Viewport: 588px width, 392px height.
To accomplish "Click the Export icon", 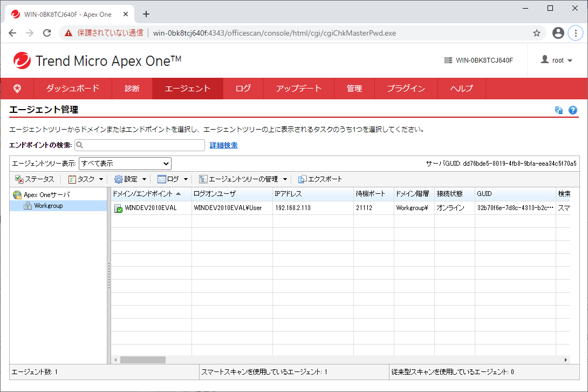I will coord(302,179).
